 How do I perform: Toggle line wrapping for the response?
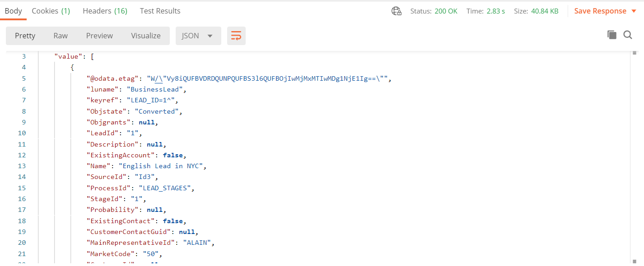pos(236,35)
